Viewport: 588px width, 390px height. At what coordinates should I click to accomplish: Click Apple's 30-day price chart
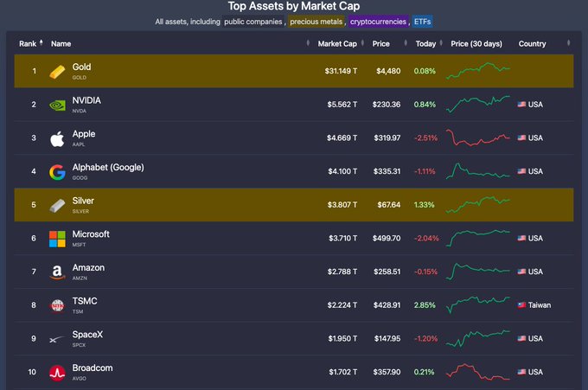click(x=477, y=137)
